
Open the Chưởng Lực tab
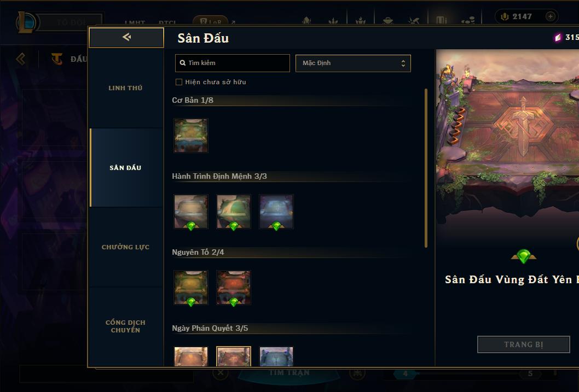click(125, 247)
